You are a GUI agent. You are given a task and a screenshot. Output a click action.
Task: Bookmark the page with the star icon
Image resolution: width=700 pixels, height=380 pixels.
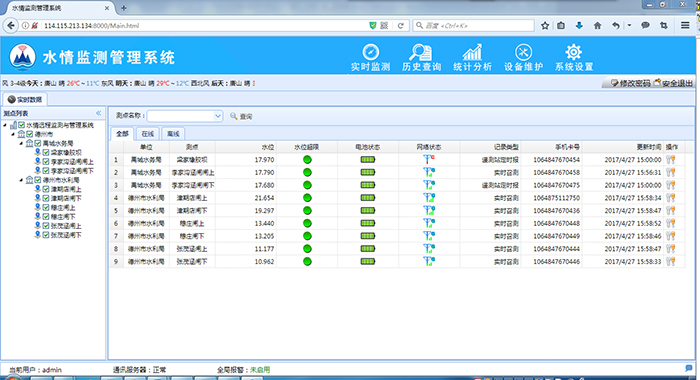pos(545,26)
